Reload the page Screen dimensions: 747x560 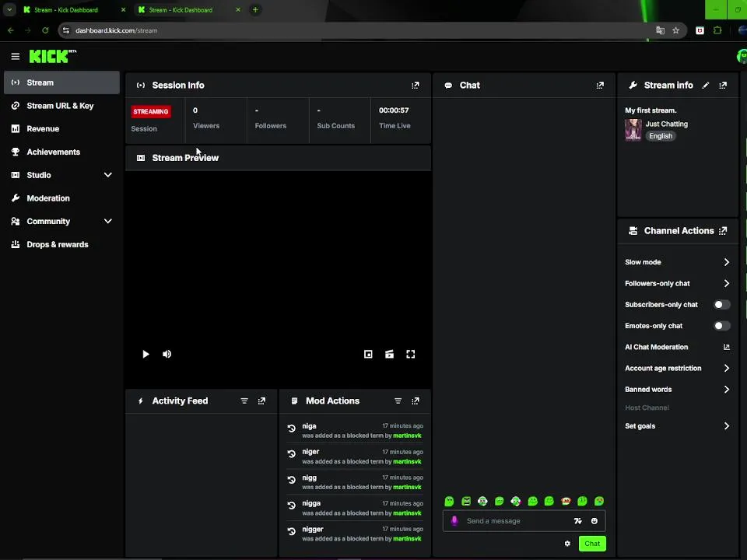tap(45, 30)
